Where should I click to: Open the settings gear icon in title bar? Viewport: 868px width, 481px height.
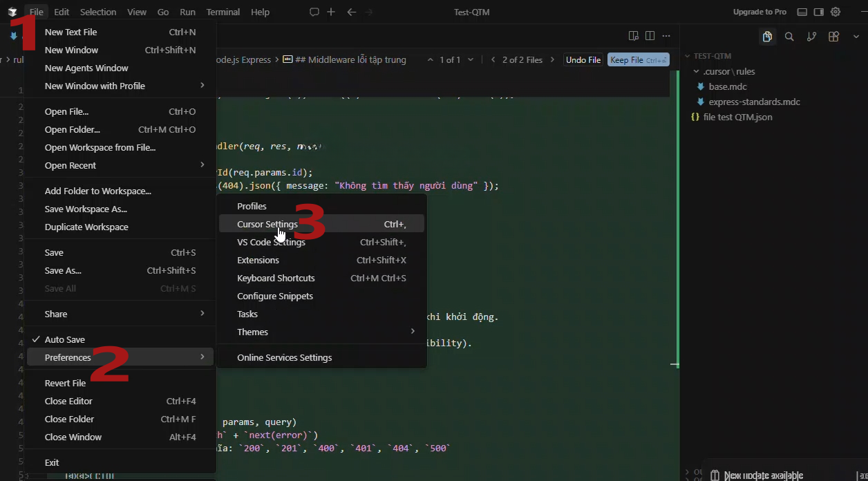(x=836, y=12)
